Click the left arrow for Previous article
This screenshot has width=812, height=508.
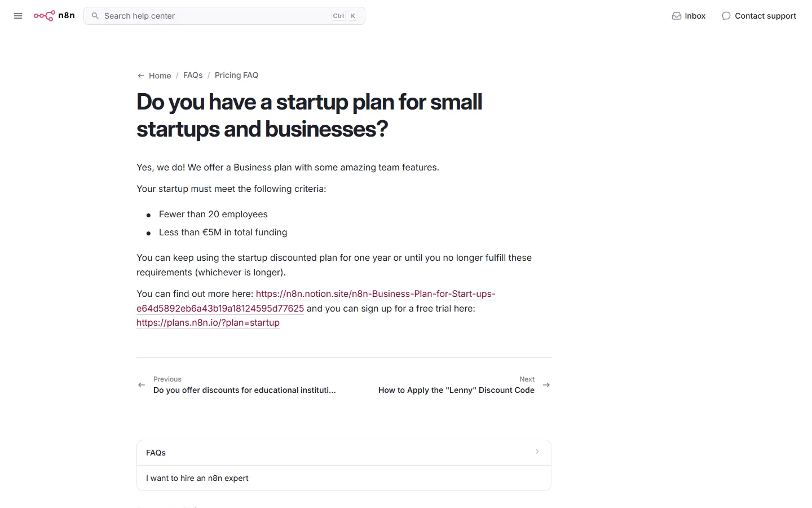[142, 385]
